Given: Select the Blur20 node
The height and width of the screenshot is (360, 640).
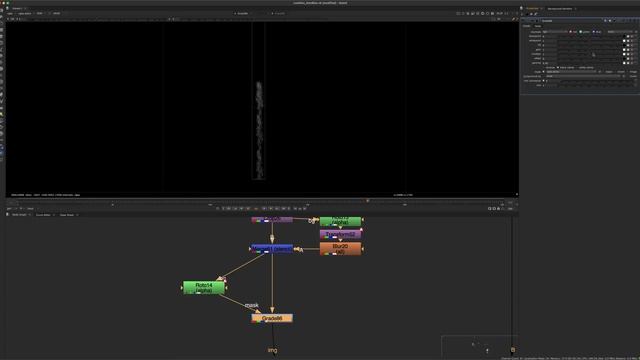Looking at the screenshot, I should [340, 249].
